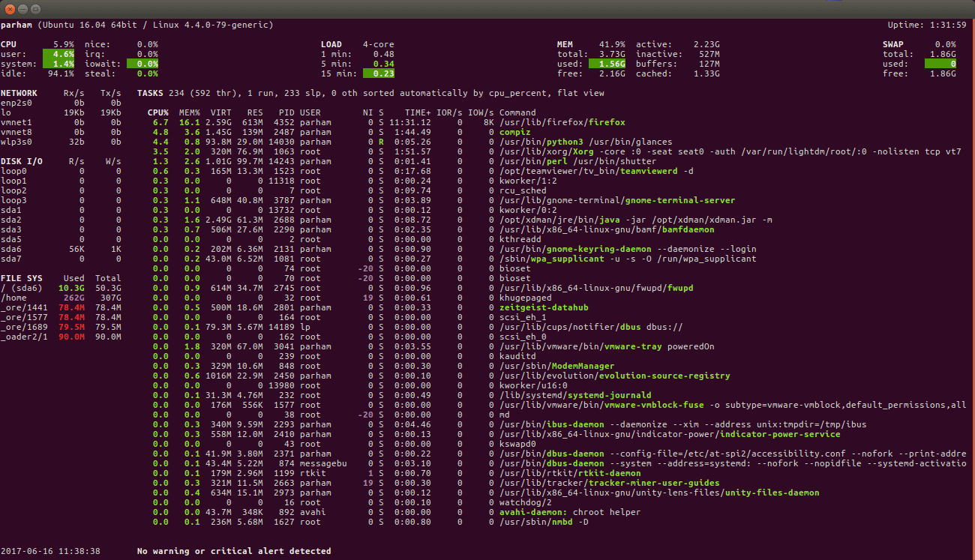The width and height of the screenshot is (975, 560).
Task: Click the wlp3s0 network interface entry
Action: (x=15, y=142)
